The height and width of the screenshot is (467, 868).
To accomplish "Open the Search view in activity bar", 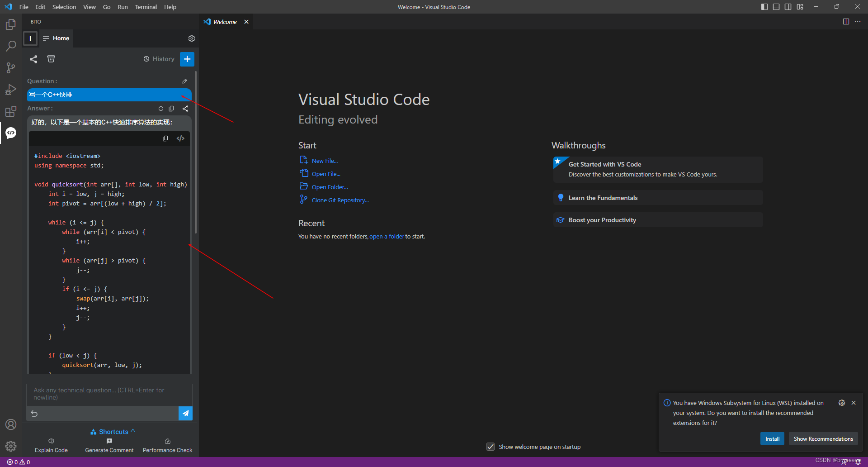I will [x=11, y=46].
